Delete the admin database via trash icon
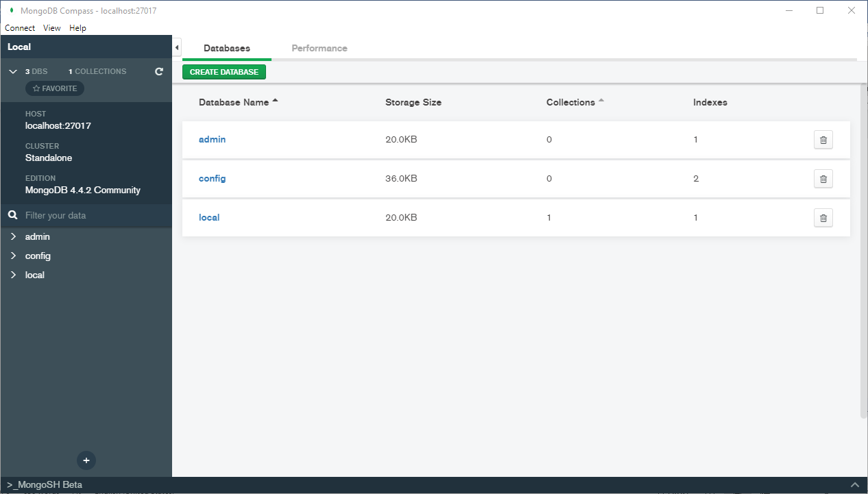The height and width of the screenshot is (494, 868). pos(823,140)
